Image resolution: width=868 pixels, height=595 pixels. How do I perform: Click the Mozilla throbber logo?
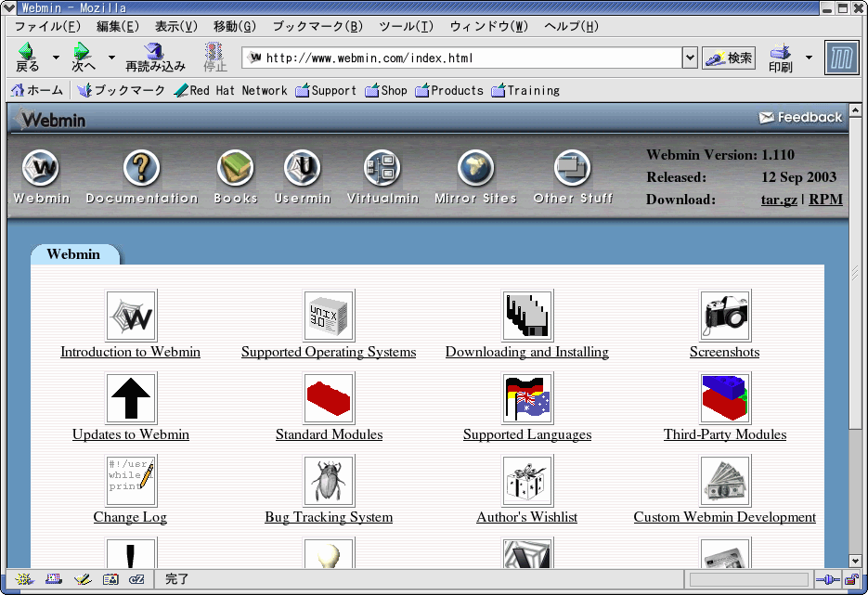click(x=841, y=58)
